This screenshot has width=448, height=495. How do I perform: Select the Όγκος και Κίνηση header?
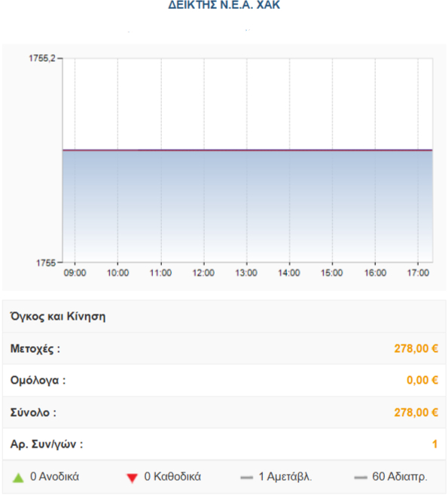tap(58, 316)
